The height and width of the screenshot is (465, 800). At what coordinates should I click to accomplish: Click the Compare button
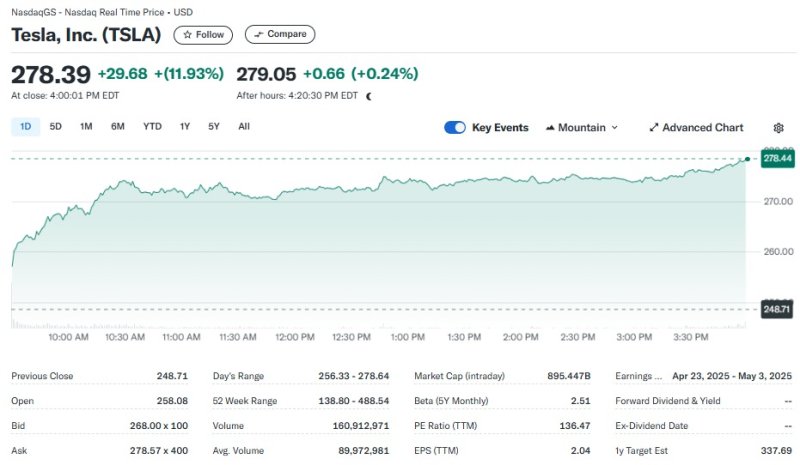280,34
